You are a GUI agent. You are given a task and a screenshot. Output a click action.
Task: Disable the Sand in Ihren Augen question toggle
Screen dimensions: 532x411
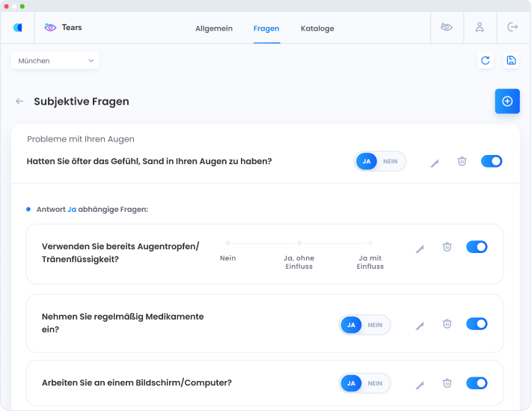(x=492, y=161)
